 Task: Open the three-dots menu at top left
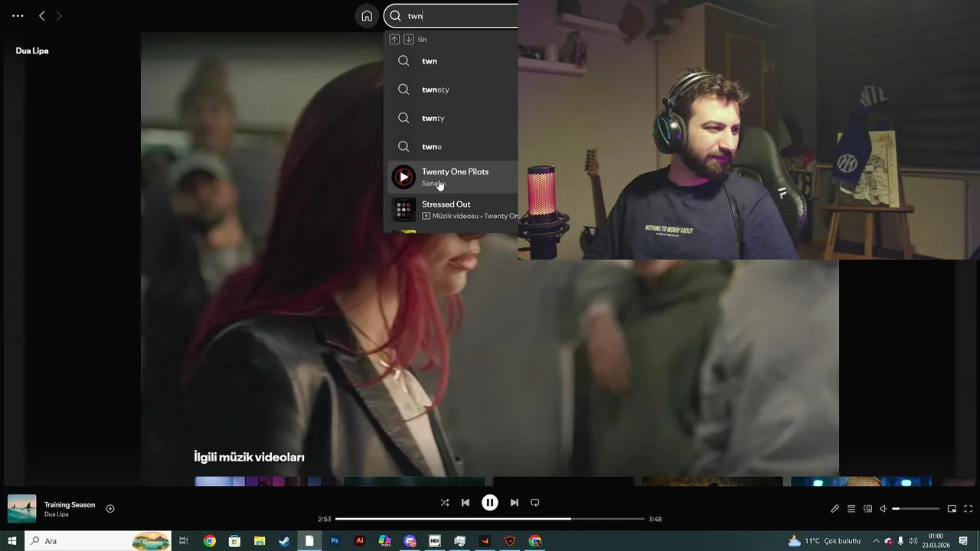[18, 16]
